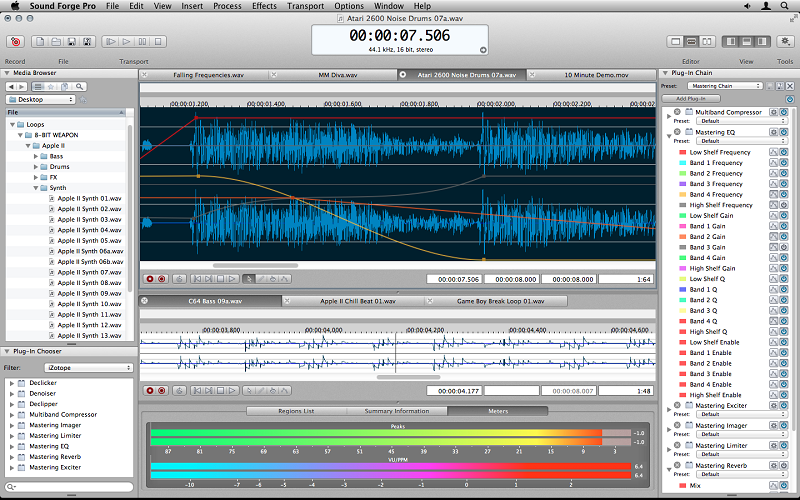Select the envelope tool in upper editor

285,279
